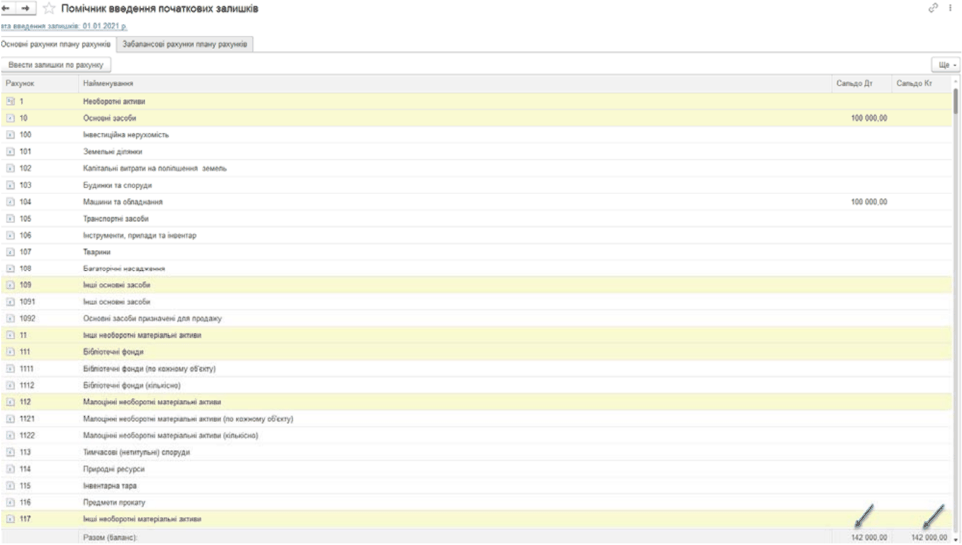Open the three-dot window options menu
Screen dimensions: 962x545
click(x=950, y=8)
